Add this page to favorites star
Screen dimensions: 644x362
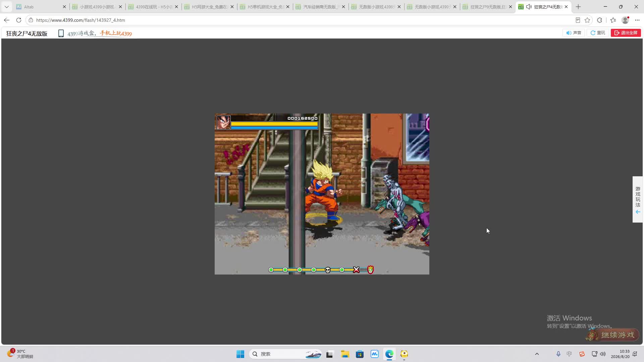(x=587, y=20)
